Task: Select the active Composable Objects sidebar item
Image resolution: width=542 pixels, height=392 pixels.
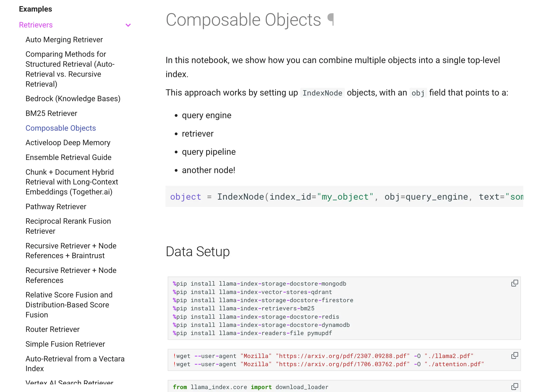Action: 61,128
